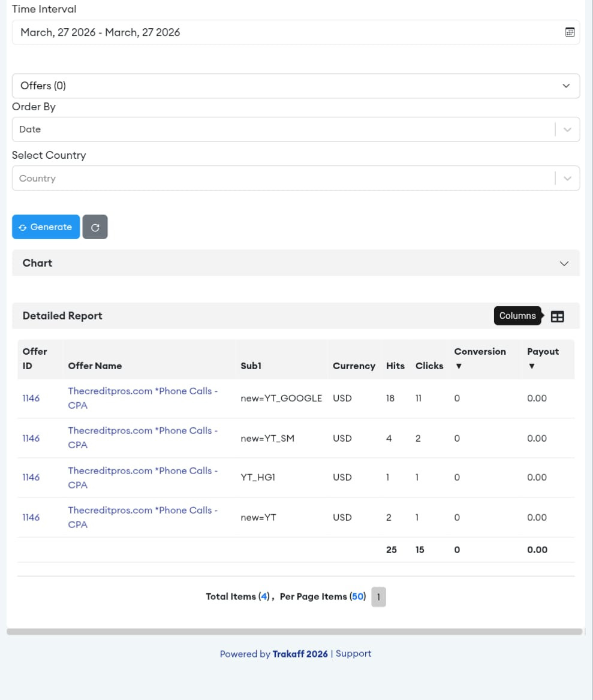Select the new=YT_SM Sub1 cell

point(267,438)
